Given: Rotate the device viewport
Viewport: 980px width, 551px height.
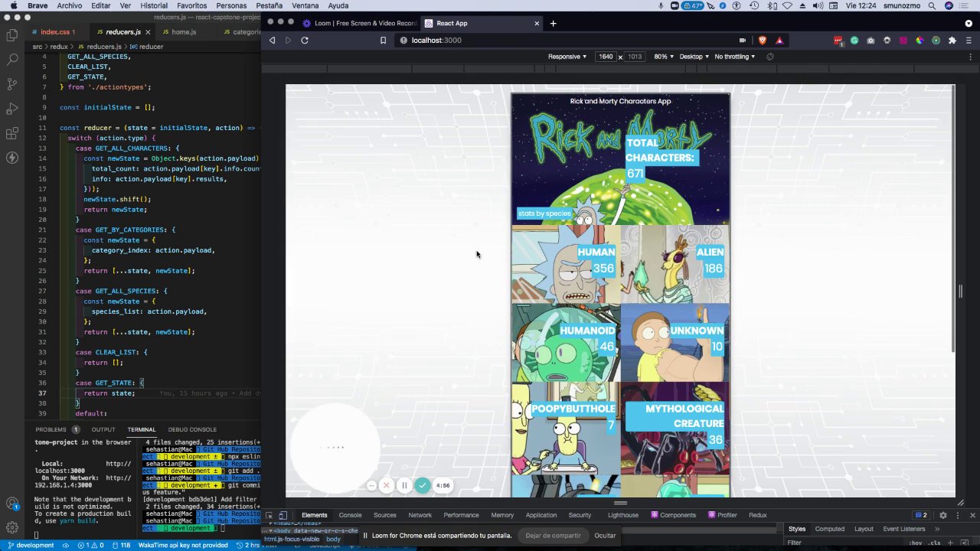Looking at the screenshot, I should pyautogui.click(x=770, y=57).
